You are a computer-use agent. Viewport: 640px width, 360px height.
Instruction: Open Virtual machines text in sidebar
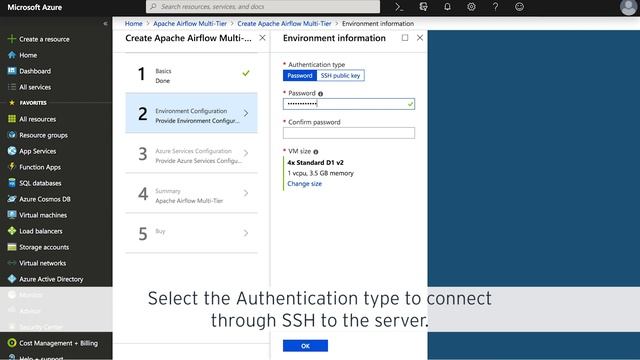[43, 215]
